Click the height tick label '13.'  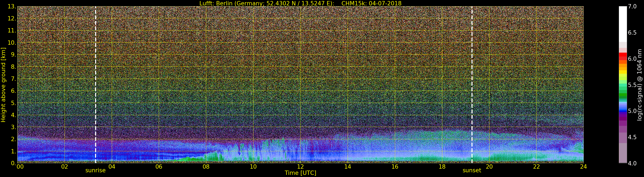point(12,6)
